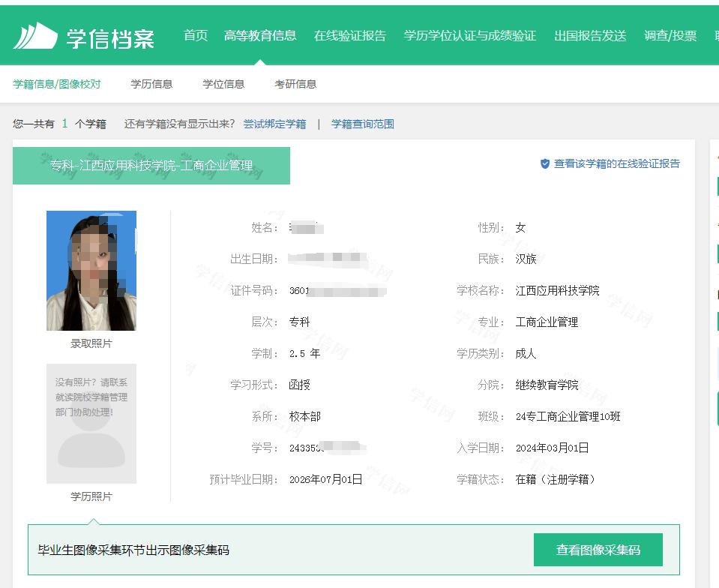
Task: Click the 学历照片 placeholder image
Action: [x=91, y=424]
